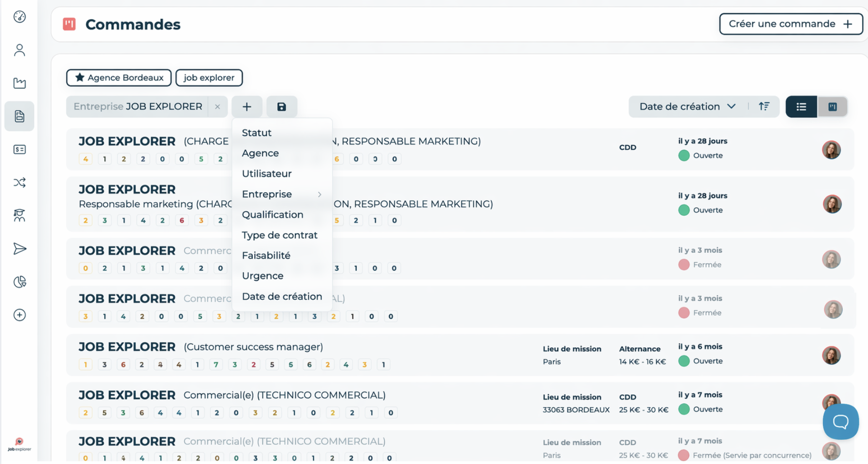Select the highlighted document icon in sidebar
The width and height of the screenshot is (868, 464).
coord(20,116)
